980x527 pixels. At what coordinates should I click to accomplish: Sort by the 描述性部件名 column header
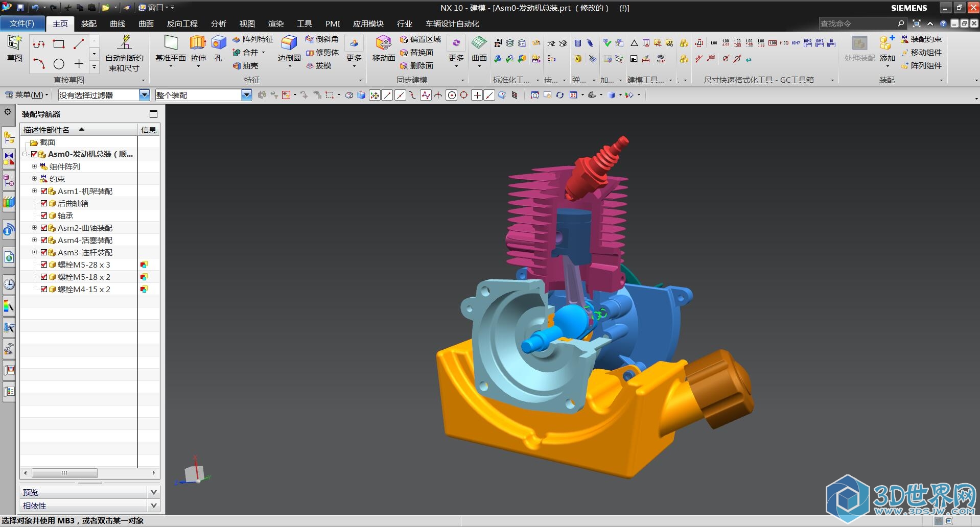tap(79, 130)
